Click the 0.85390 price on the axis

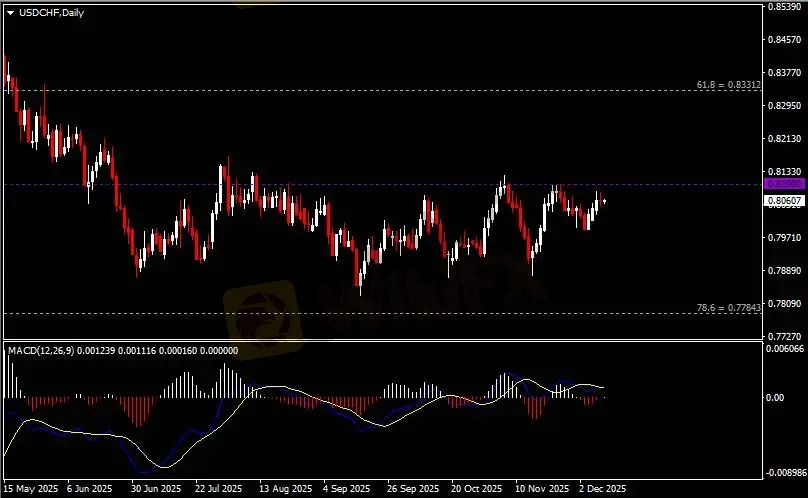[x=783, y=7]
